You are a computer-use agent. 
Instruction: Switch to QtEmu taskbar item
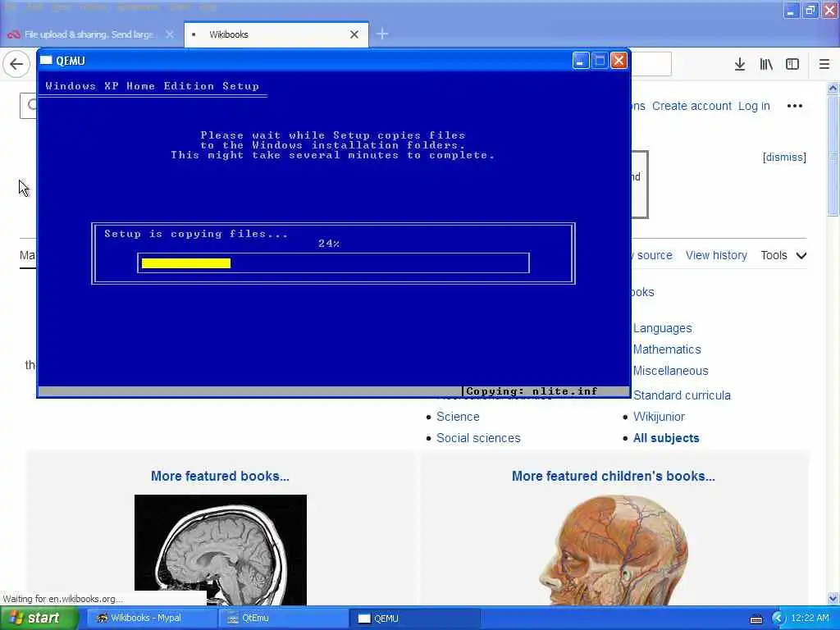[283, 619]
